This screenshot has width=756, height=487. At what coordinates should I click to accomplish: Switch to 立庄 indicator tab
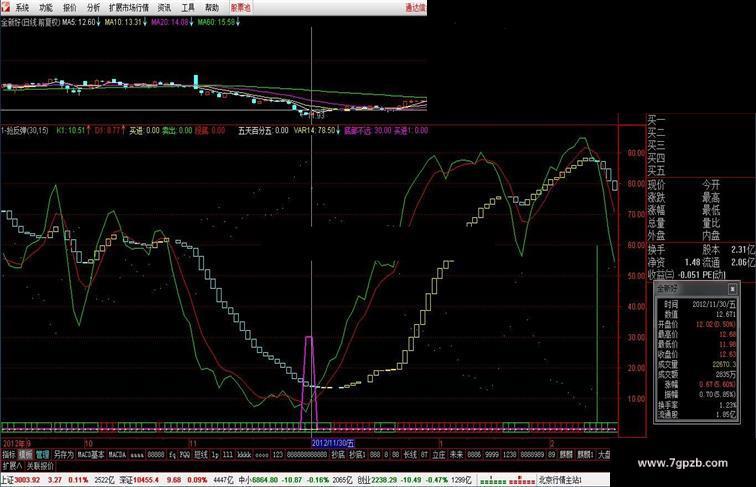pos(438,454)
